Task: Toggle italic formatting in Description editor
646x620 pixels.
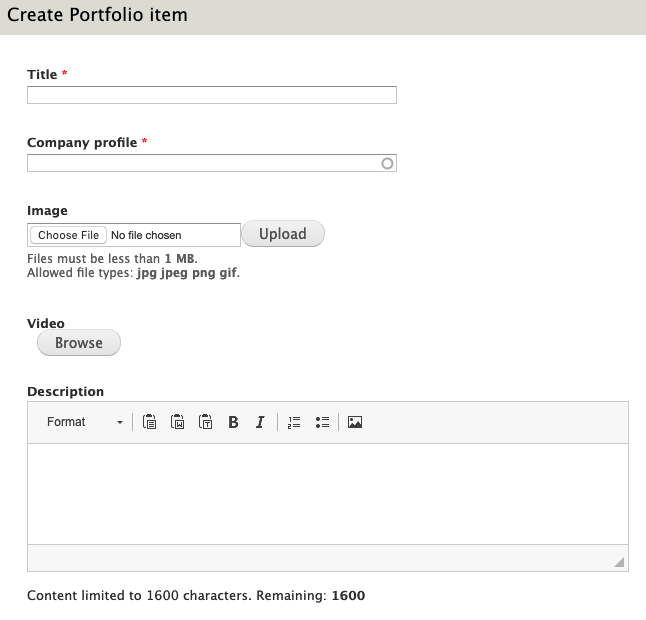Action: (260, 422)
